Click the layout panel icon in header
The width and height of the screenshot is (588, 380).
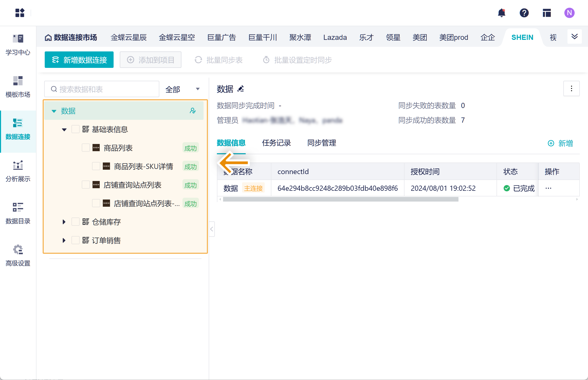[547, 13]
